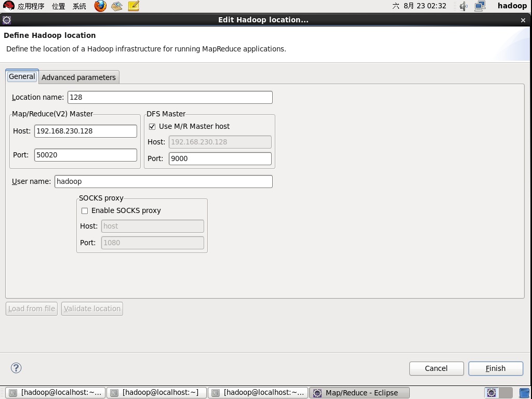The width and height of the screenshot is (532, 399).
Task: Click the Map/Reduce Master Port field
Action: coord(86,155)
